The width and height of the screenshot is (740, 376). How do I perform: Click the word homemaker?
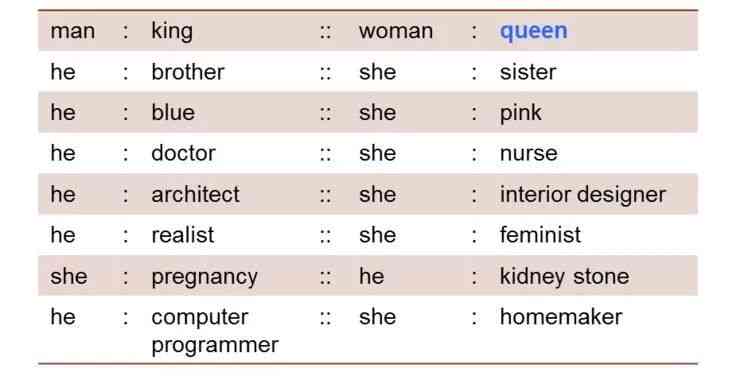561,317
